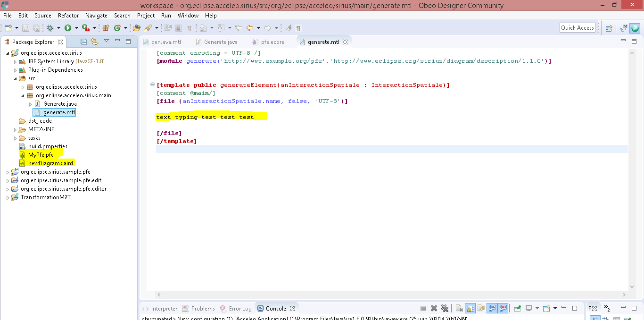The image size is (644, 320).
Task: Close the generate.mtl editor tab
Action: 345,42
